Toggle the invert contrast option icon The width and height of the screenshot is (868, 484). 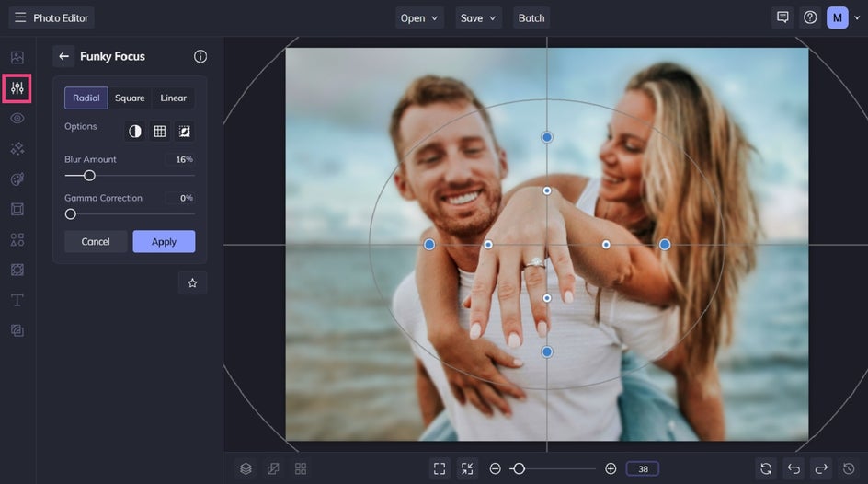click(x=135, y=132)
